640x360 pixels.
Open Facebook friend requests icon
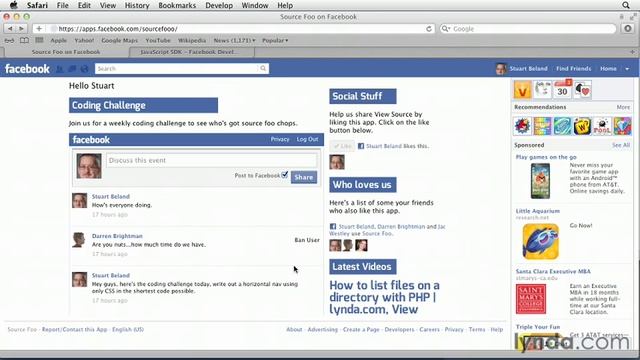tap(60, 69)
